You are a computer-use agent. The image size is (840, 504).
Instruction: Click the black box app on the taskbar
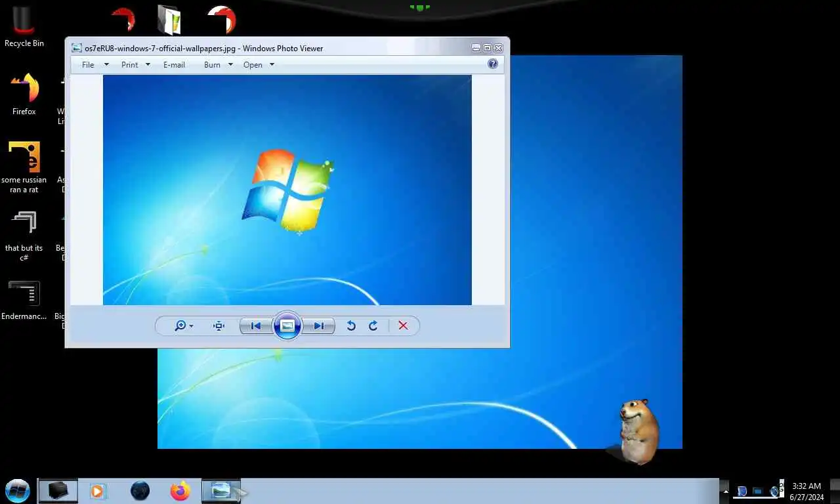(x=58, y=490)
